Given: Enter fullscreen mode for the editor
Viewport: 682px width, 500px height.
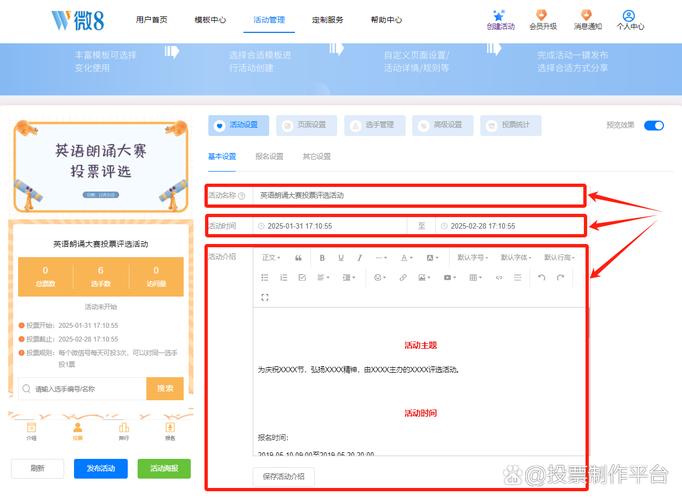Looking at the screenshot, I should [265, 297].
